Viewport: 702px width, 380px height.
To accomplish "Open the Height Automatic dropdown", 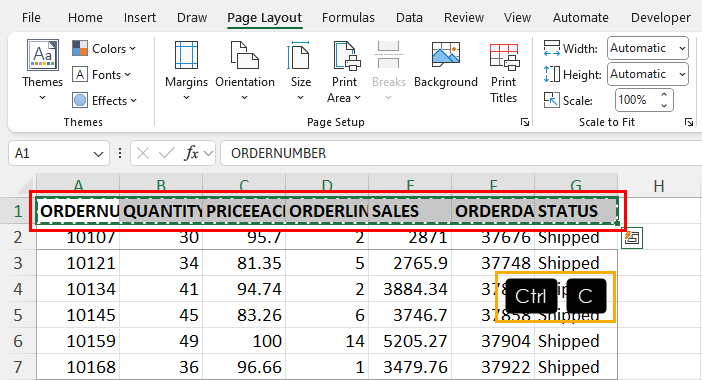I will (648, 74).
